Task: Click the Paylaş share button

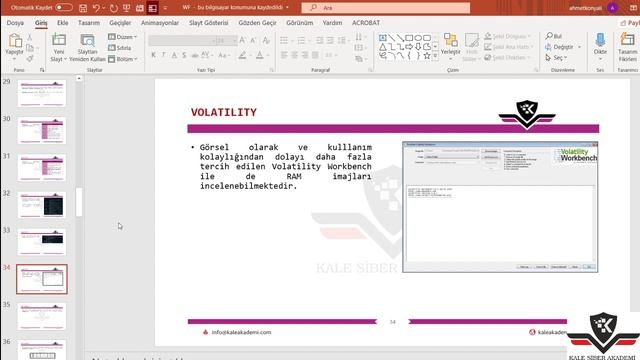Action: coord(629,23)
